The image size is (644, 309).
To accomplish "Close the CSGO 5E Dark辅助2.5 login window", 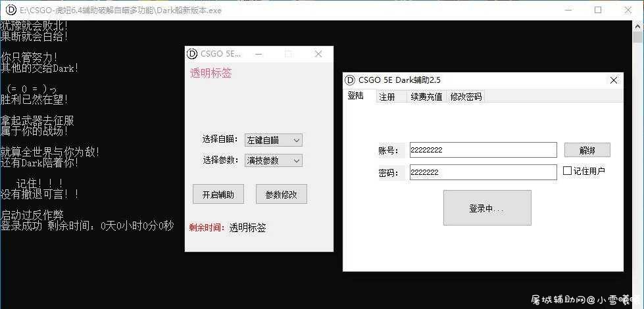I will point(614,80).
